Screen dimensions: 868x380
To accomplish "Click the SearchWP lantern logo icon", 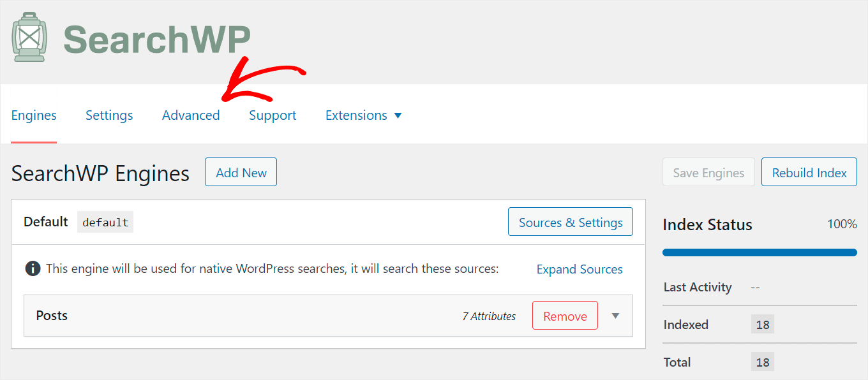I will point(29,37).
